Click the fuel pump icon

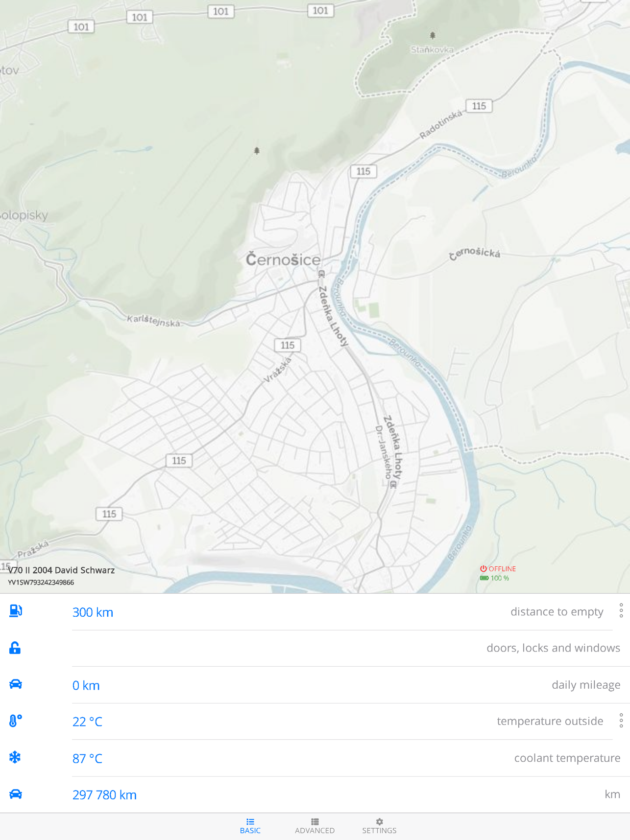(16, 611)
